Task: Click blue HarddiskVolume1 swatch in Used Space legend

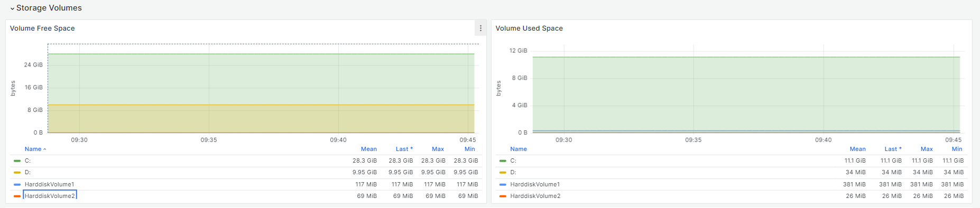Action: [x=503, y=185]
